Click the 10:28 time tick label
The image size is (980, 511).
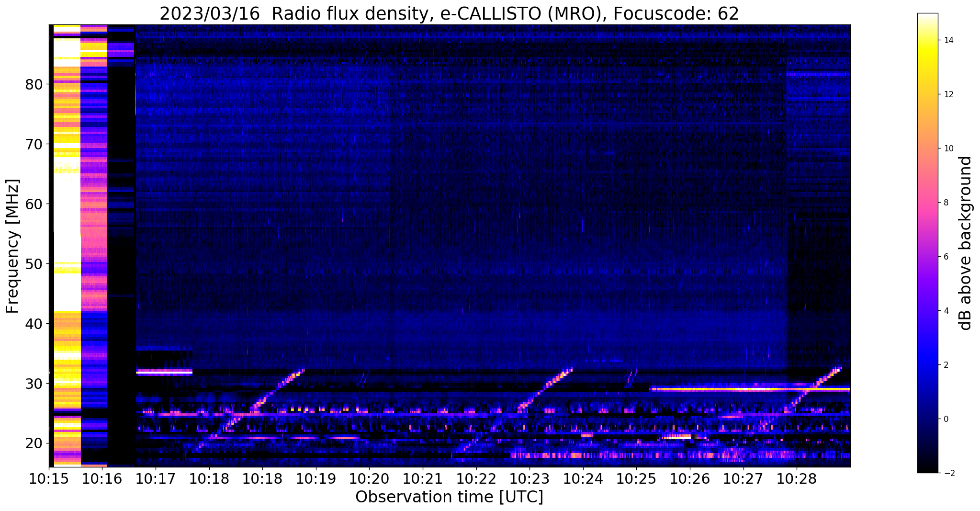click(x=797, y=479)
